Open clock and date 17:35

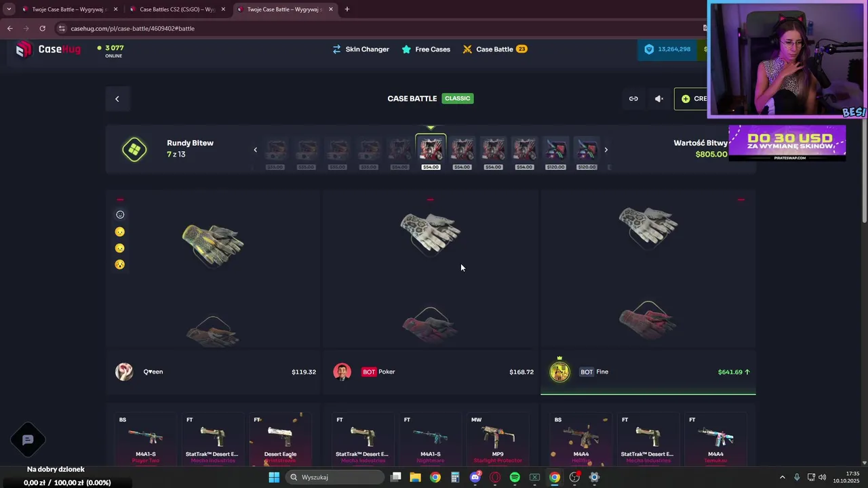(x=846, y=477)
